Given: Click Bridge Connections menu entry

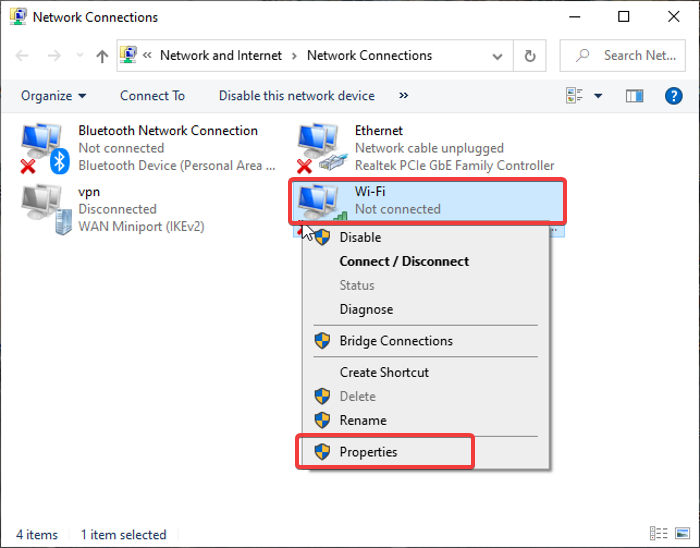Looking at the screenshot, I should point(396,341).
